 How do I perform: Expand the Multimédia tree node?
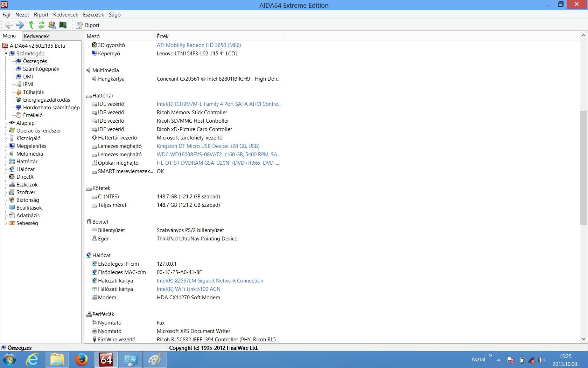pyautogui.click(x=6, y=154)
